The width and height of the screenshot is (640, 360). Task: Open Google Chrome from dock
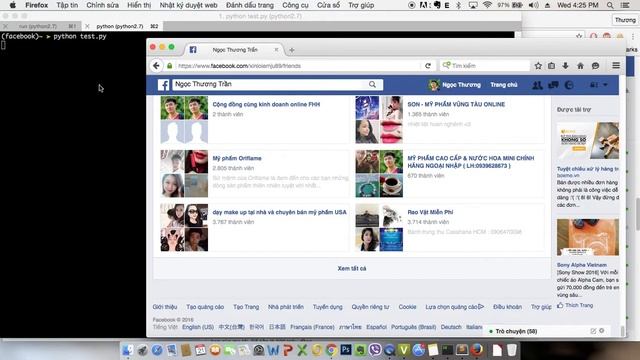tap(331, 350)
